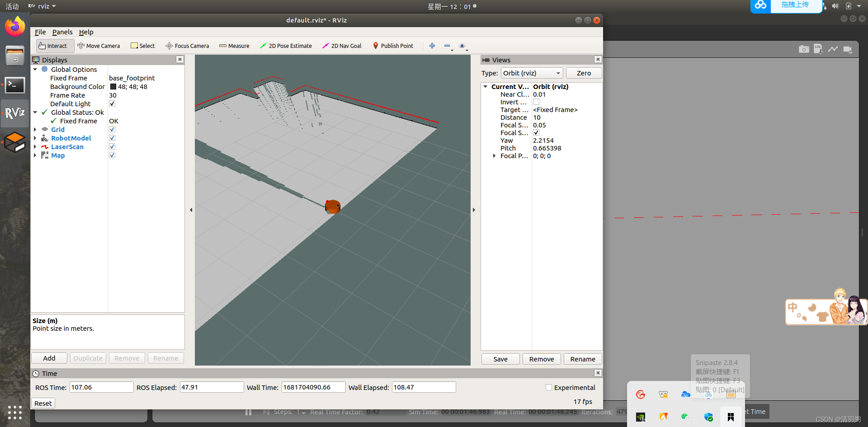Show applications grid in dock
The width and height of the screenshot is (868, 427).
tap(15, 412)
